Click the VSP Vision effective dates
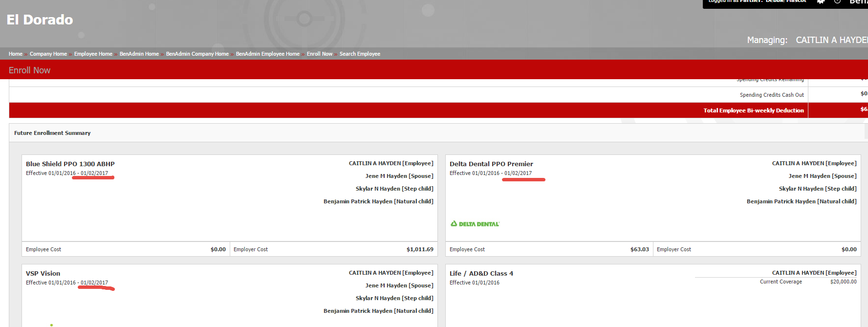Screen dimensions: 868x327 [x=67, y=283]
